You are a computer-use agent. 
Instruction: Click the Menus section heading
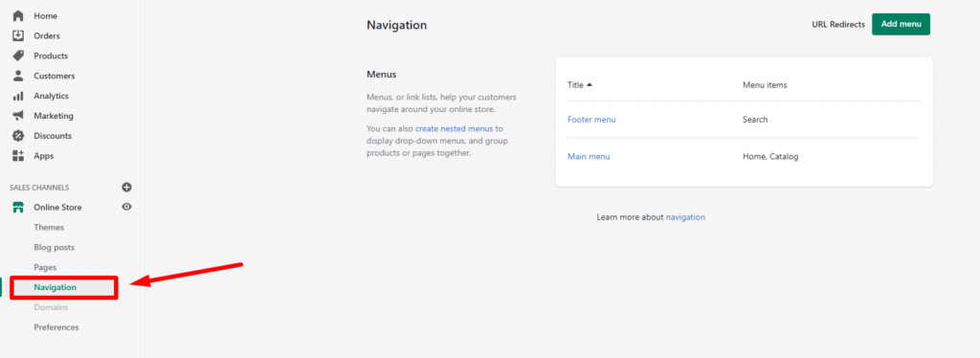(381, 75)
